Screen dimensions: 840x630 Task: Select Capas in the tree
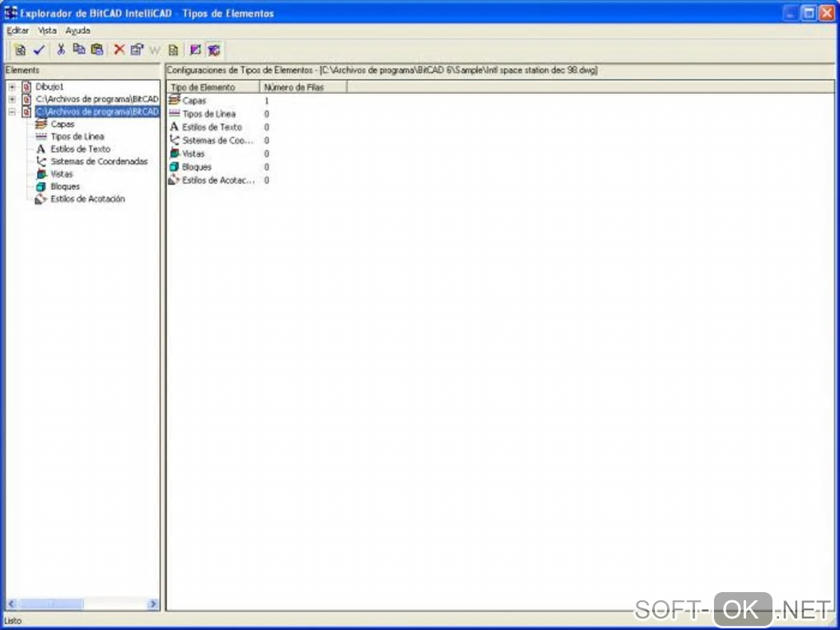click(x=63, y=124)
